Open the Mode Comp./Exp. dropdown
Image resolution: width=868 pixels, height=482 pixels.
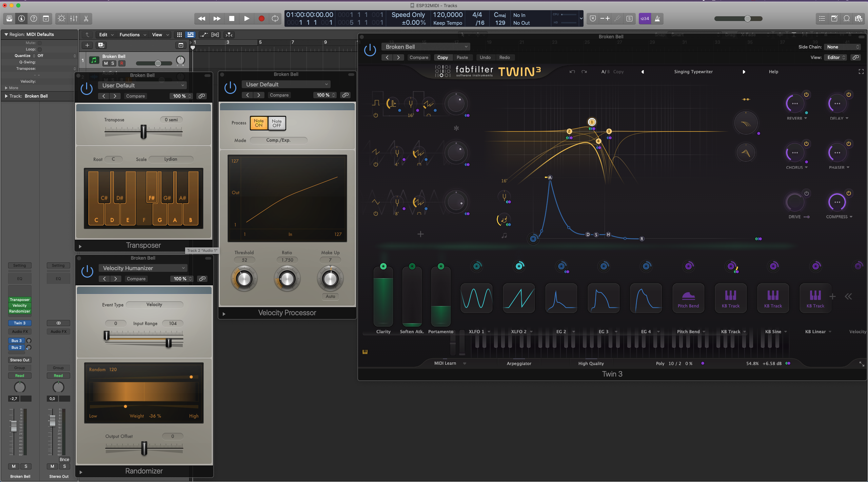[278, 140]
